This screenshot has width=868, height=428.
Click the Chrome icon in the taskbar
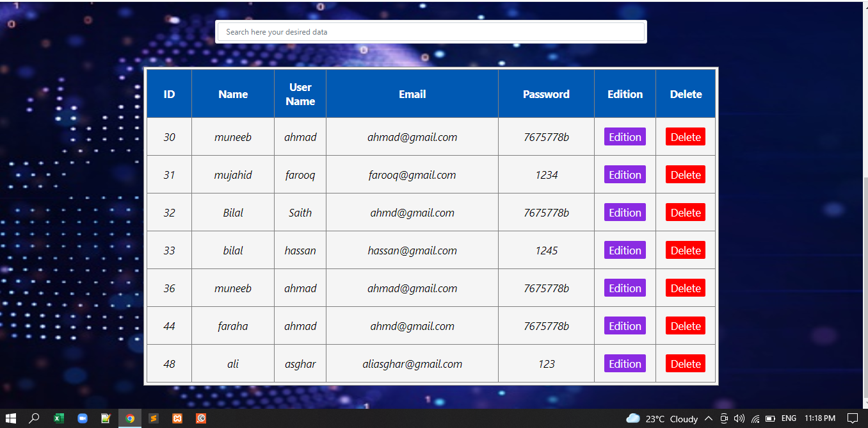(130, 418)
